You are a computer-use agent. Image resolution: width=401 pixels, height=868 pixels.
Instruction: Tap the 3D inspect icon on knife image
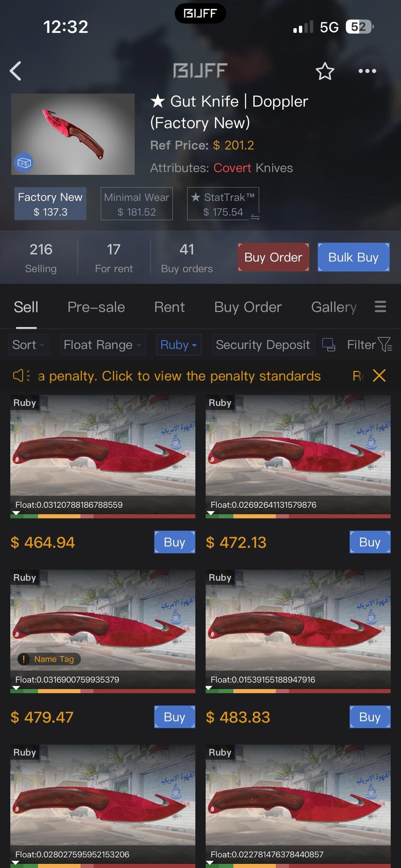pyautogui.click(x=24, y=163)
